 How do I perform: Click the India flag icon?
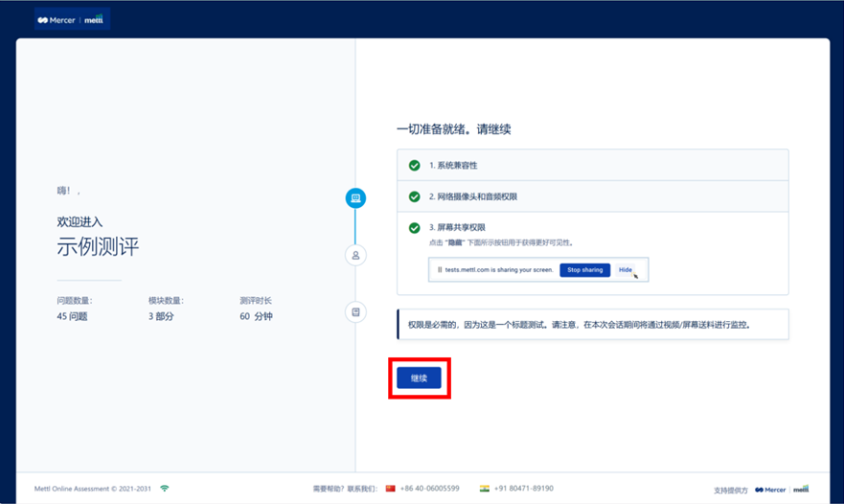click(x=485, y=489)
